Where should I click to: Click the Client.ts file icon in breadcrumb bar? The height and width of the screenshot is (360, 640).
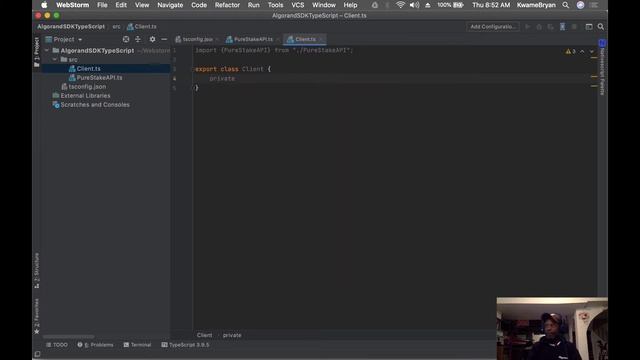pyautogui.click(x=130, y=27)
